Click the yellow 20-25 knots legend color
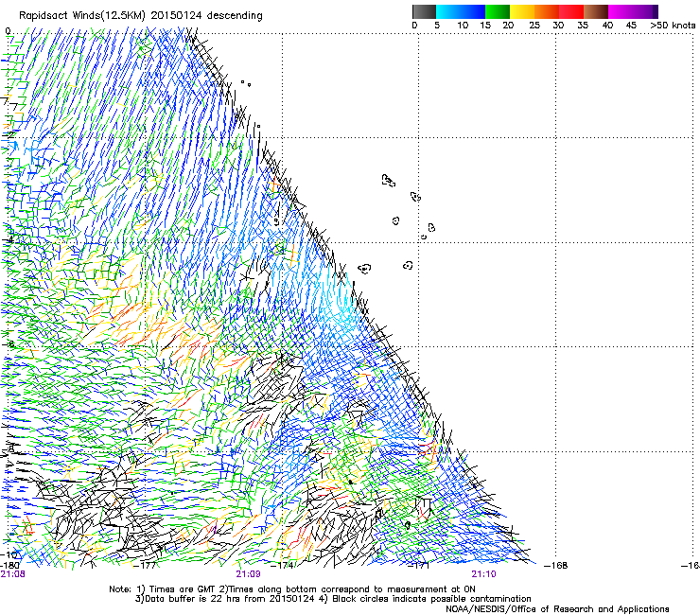The height and width of the screenshot is (615, 700). coord(522,11)
